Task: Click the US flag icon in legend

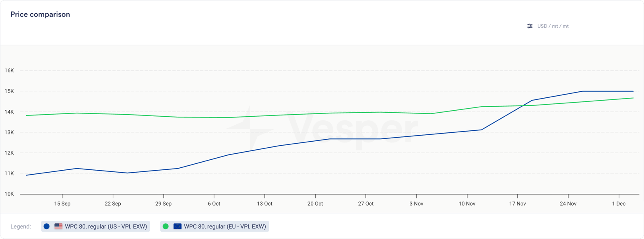Action: pos(58,227)
